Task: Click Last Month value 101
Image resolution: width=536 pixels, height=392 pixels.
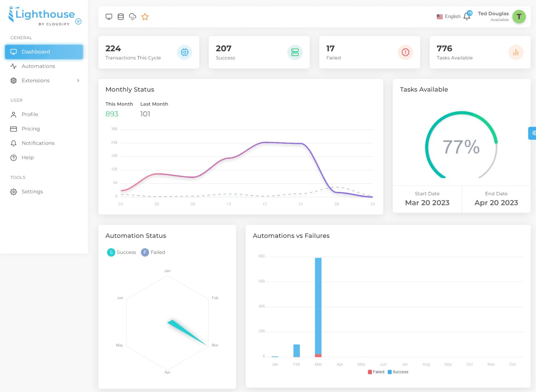Action: coord(145,114)
